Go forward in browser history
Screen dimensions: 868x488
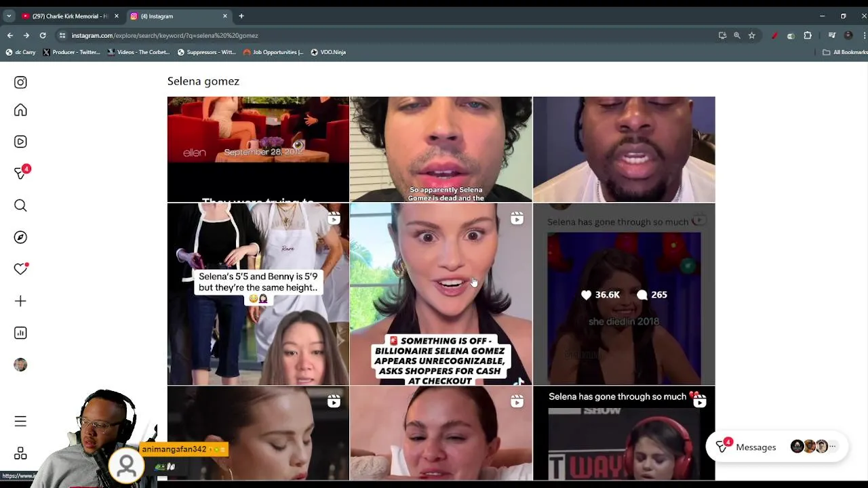point(26,35)
